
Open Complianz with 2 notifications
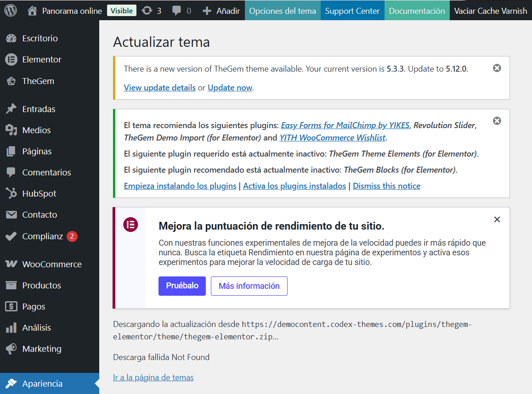[42, 236]
